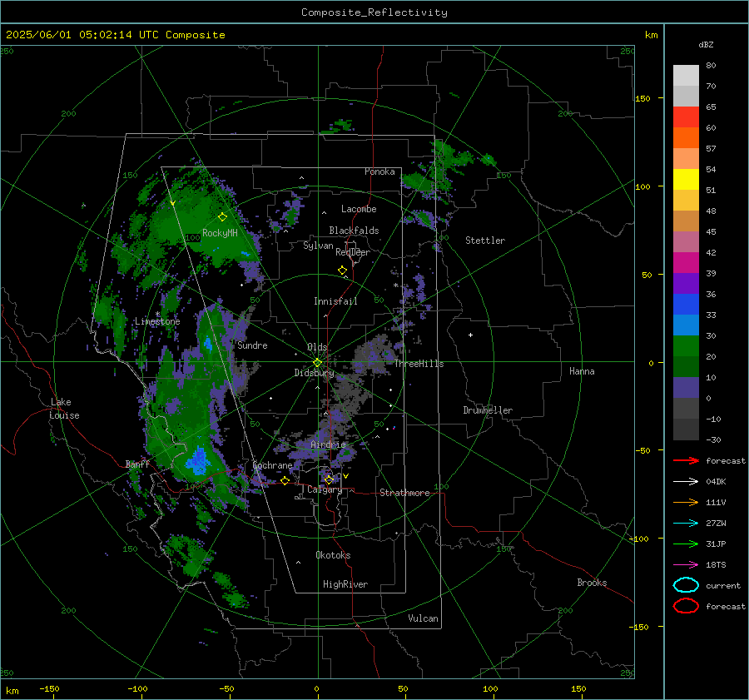Click the 150 tick label on right axis
749x700 pixels.
pyautogui.click(x=642, y=98)
